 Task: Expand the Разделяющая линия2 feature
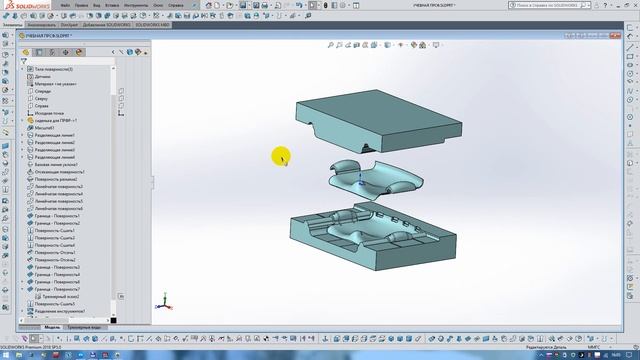[x=22, y=142]
